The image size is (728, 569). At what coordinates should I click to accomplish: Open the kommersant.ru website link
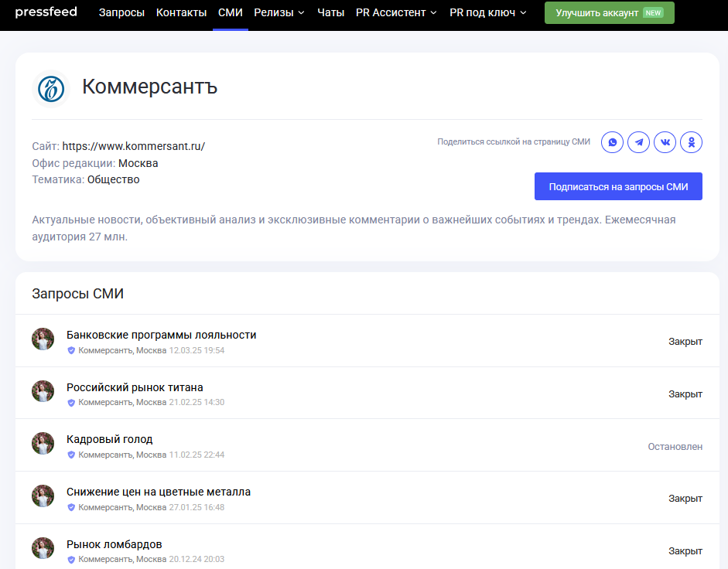134,146
